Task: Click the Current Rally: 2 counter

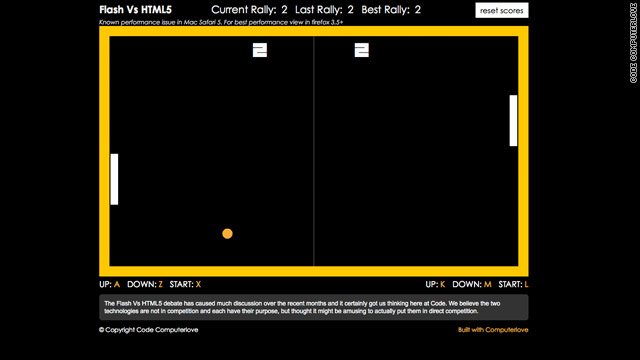Action: pos(249,10)
